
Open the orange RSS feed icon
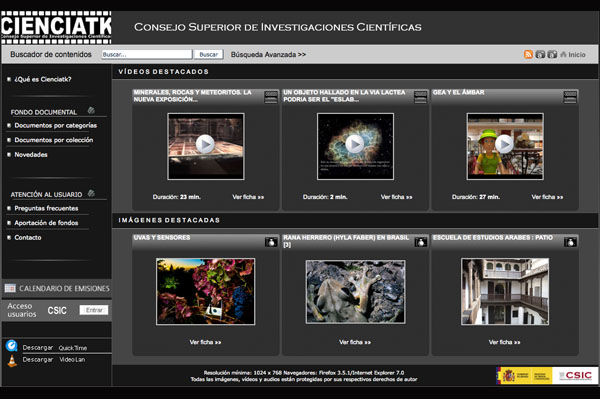pos(528,54)
